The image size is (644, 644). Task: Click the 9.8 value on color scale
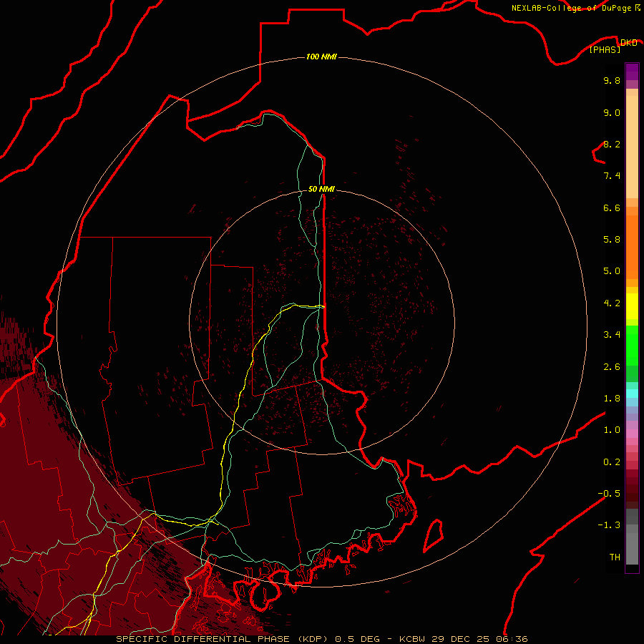(612, 80)
